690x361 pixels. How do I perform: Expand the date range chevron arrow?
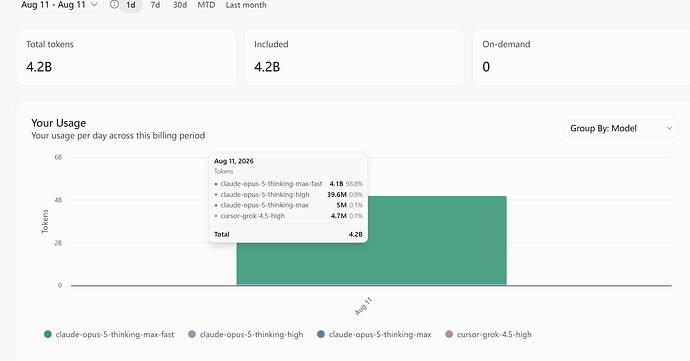94,4
